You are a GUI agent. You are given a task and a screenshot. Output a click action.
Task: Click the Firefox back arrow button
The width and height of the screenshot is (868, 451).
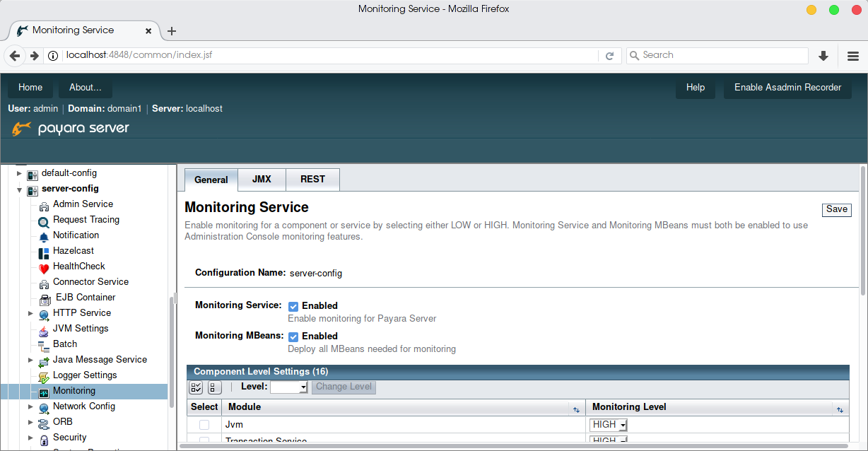[14, 56]
